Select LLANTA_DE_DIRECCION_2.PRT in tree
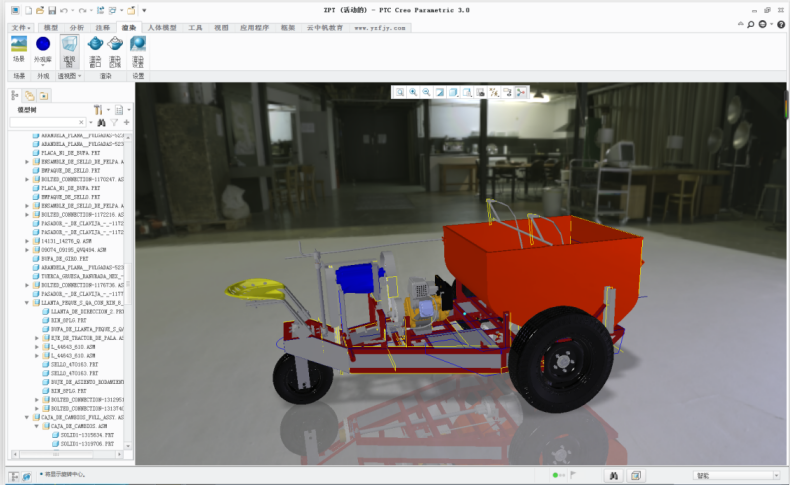The image size is (790, 485). pos(82,312)
